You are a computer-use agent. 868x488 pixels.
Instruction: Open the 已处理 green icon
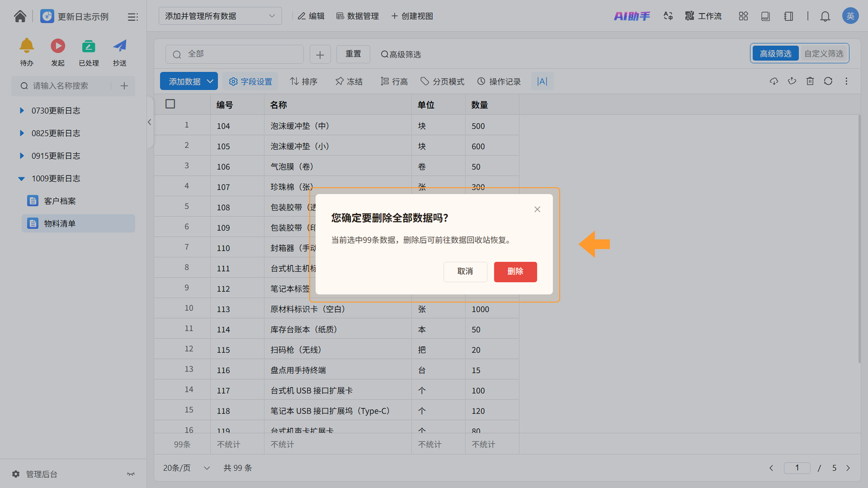[x=89, y=46]
